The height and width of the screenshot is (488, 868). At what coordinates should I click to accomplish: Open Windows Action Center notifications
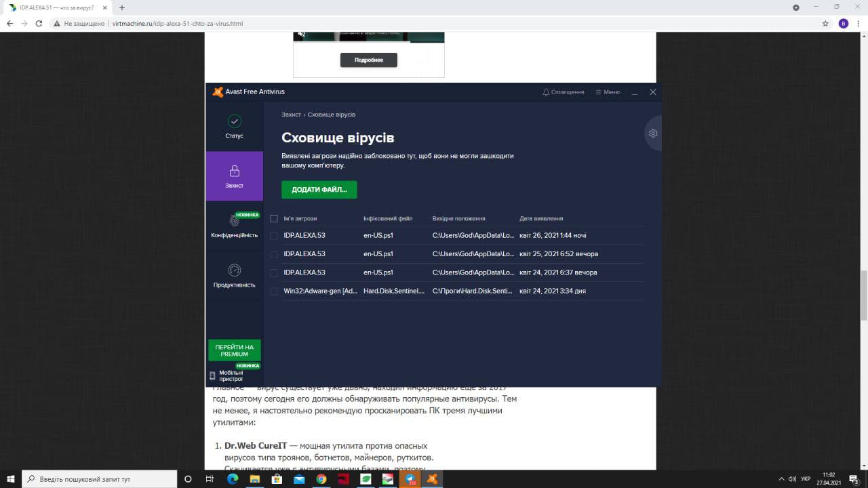[x=854, y=479]
